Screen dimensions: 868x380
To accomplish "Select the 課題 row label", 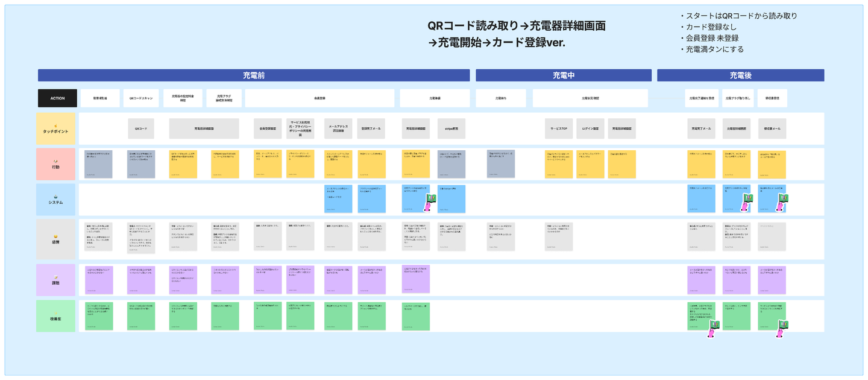I will pos(55,280).
